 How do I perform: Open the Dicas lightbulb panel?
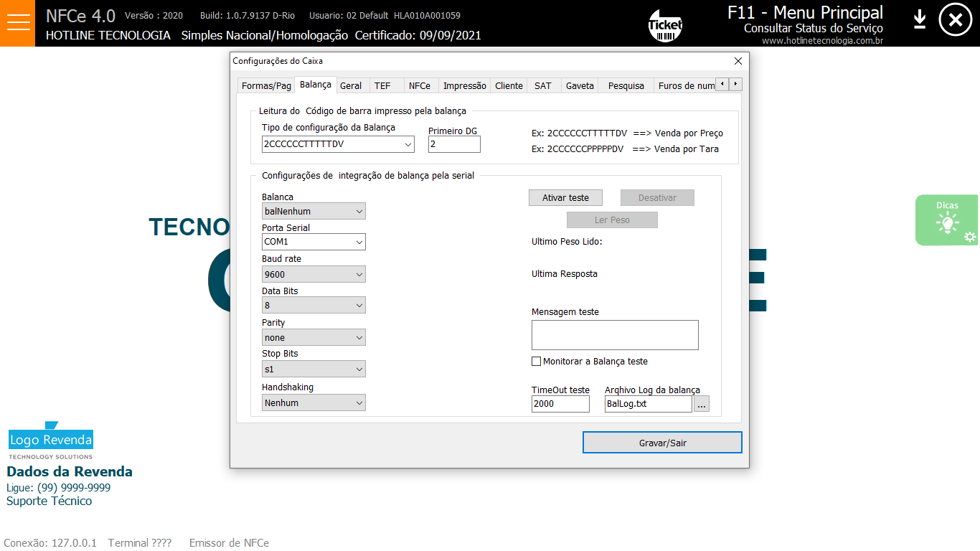tap(946, 220)
